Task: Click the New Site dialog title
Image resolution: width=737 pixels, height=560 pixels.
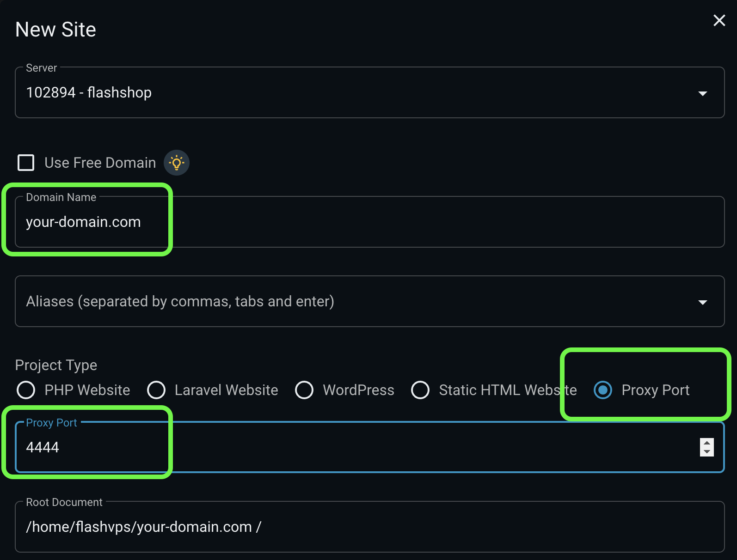Action: [x=55, y=29]
